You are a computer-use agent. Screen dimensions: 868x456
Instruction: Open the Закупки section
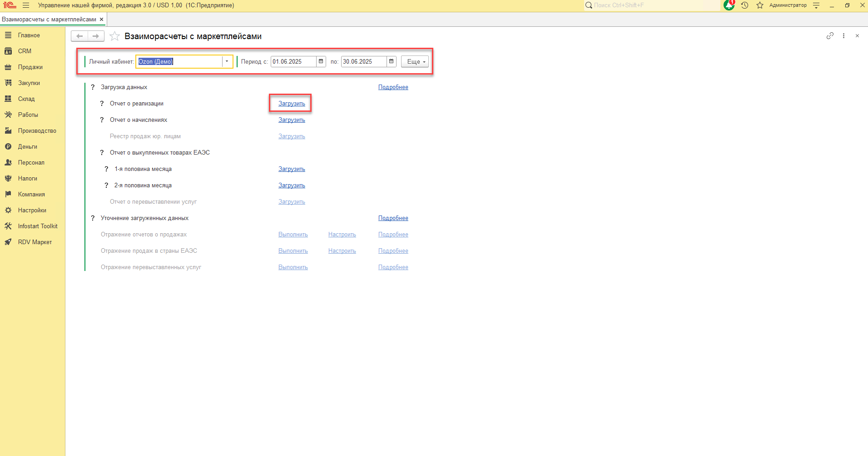[x=33, y=83]
